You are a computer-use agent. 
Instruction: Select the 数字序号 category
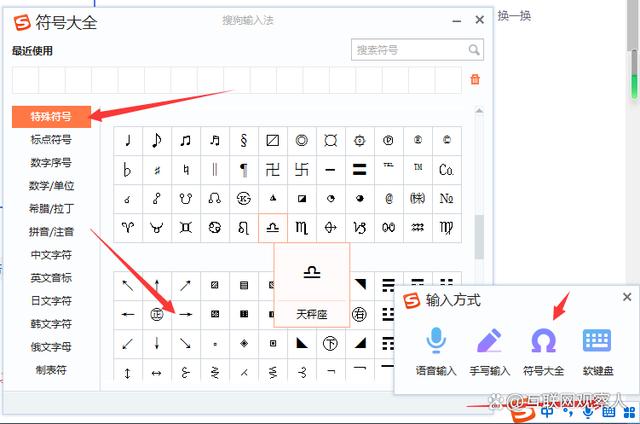pyautogui.click(x=51, y=162)
